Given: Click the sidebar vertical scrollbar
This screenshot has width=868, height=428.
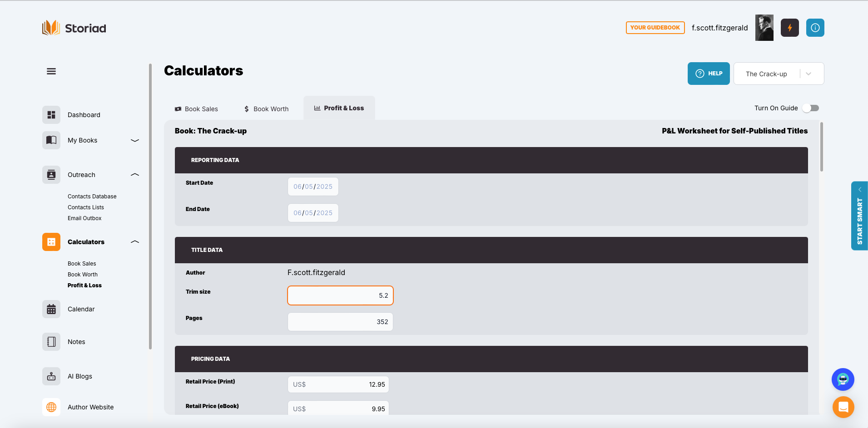Looking at the screenshot, I should pyautogui.click(x=150, y=207).
